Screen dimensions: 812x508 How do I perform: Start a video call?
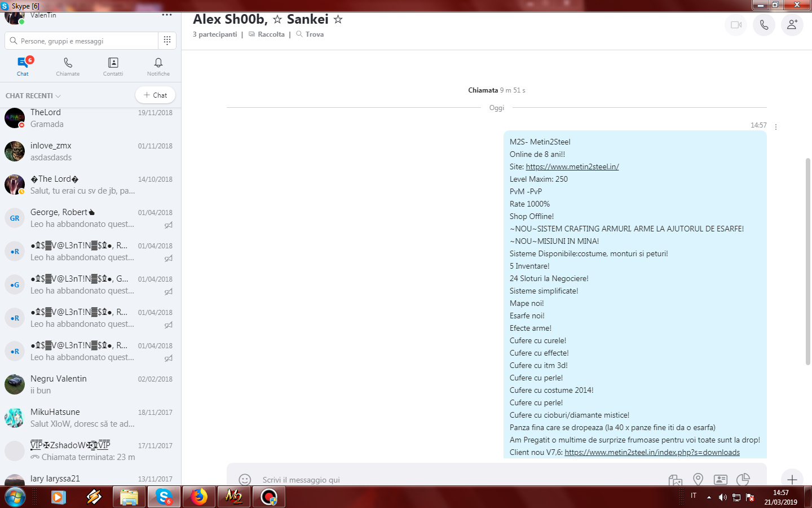pos(736,25)
